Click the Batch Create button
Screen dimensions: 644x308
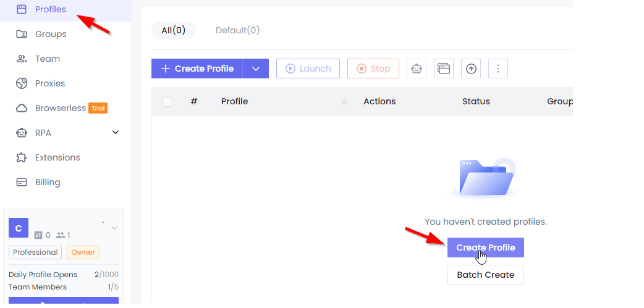485,275
